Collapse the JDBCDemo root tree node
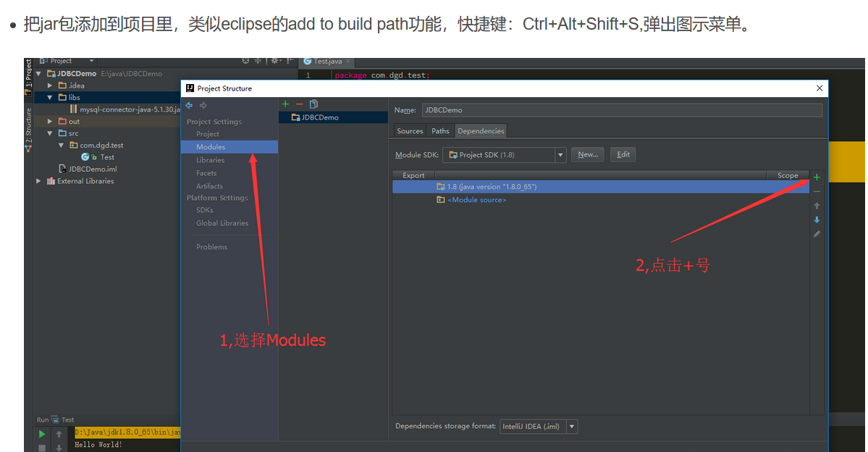This screenshot has width=868, height=452. click(x=39, y=74)
